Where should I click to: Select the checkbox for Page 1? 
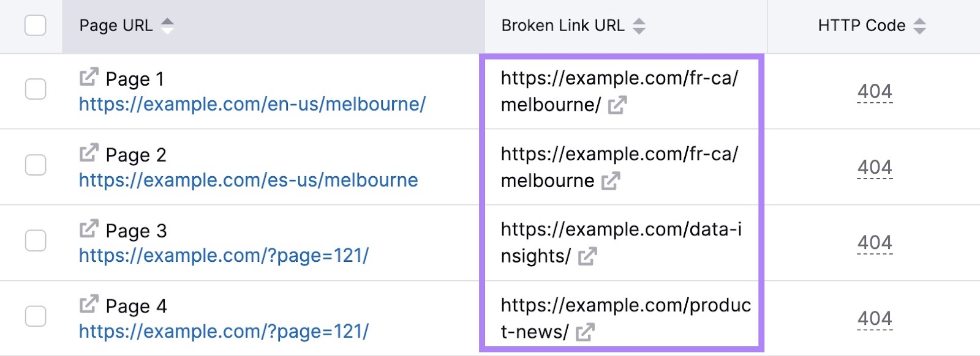(x=36, y=90)
